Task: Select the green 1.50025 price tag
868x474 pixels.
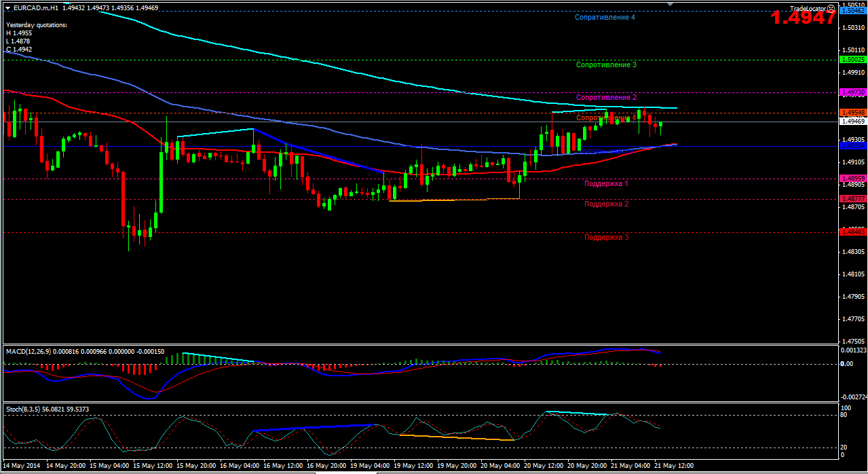Action: point(852,60)
